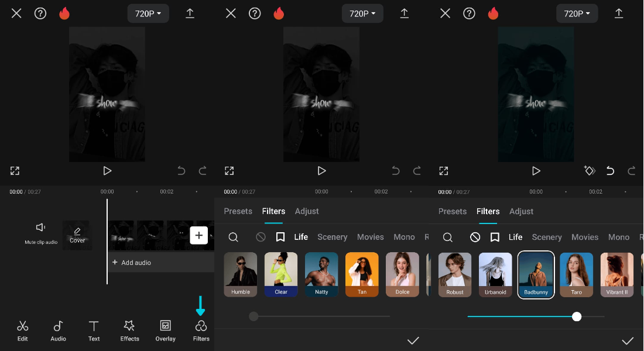This screenshot has height=351, width=644.
Task: Apply the Natty filter
Action: tap(321, 274)
